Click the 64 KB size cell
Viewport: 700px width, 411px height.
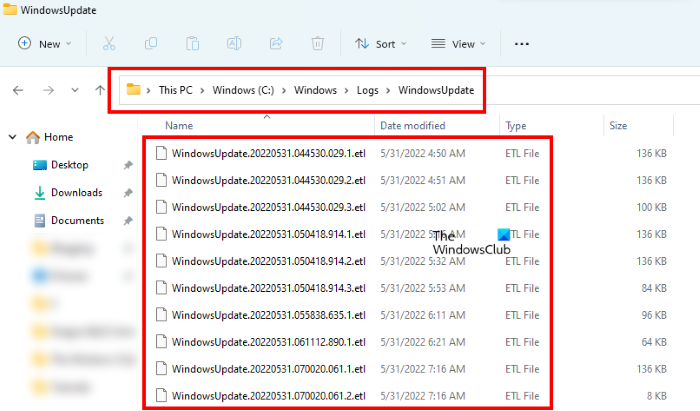tap(654, 342)
